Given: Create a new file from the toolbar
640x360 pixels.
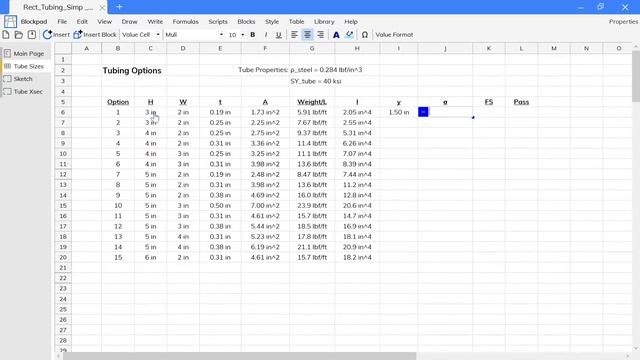Looking at the screenshot, I should 6,35.
